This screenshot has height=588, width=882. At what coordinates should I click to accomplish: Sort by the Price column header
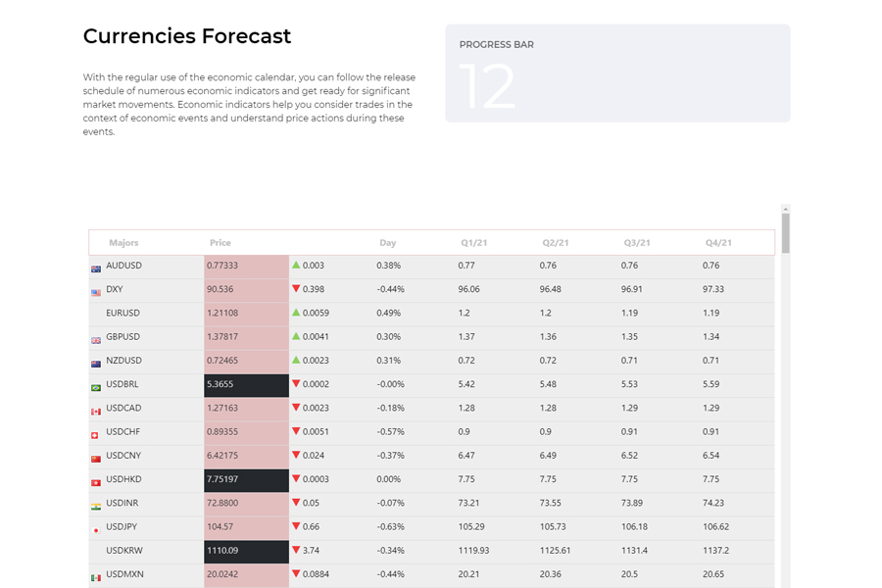[x=220, y=242]
